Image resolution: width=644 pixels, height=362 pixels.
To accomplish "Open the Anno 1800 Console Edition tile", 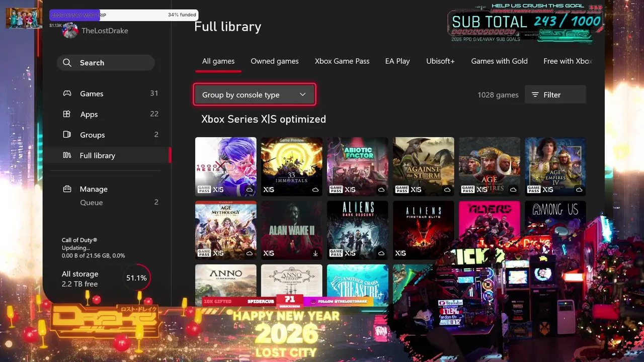I will coord(292,281).
